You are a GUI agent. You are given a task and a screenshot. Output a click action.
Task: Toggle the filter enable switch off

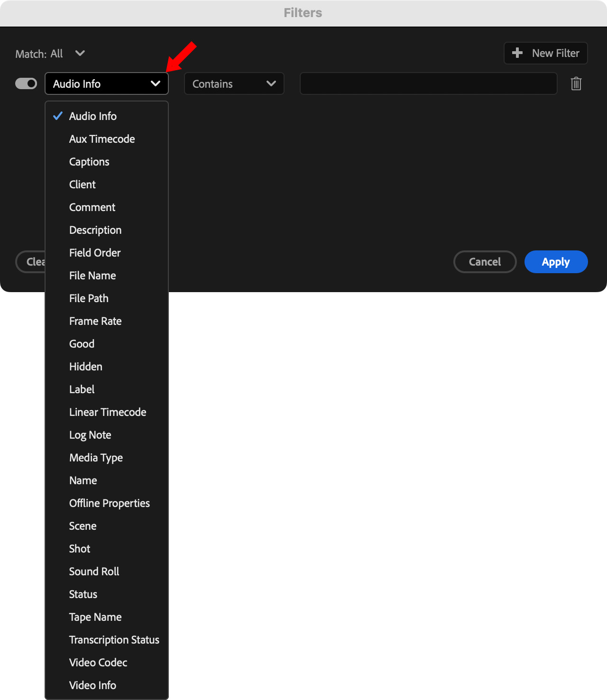(26, 84)
